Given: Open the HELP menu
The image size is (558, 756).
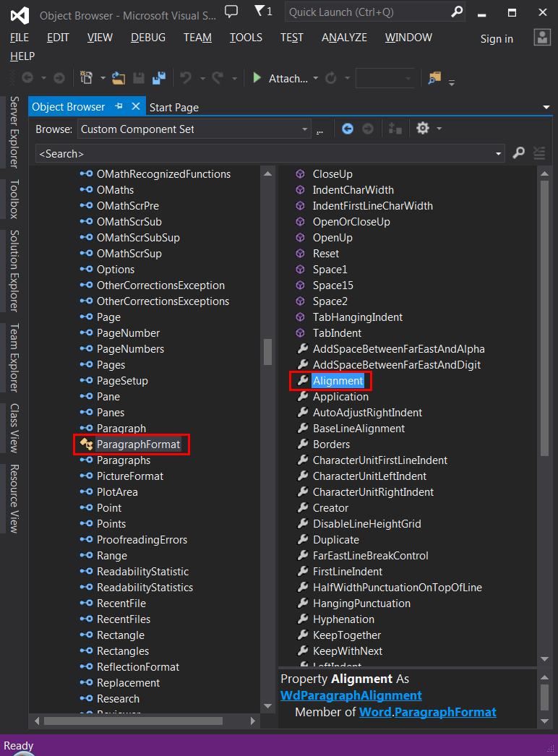Looking at the screenshot, I should (x=22, y=56).
